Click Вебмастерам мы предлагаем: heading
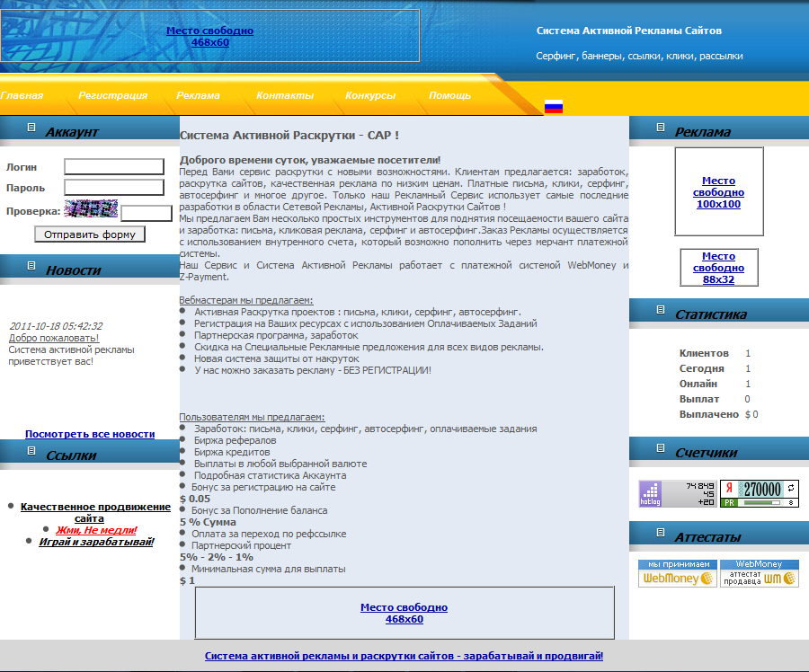The height and width of the screenshot is (672, 809). click(246, 300)
